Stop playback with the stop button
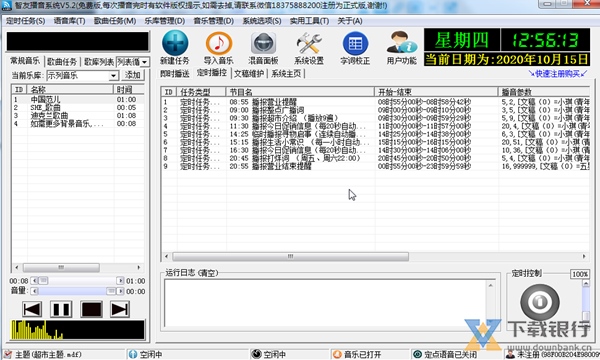The image size is (600, 360). [x=91, y=309]
